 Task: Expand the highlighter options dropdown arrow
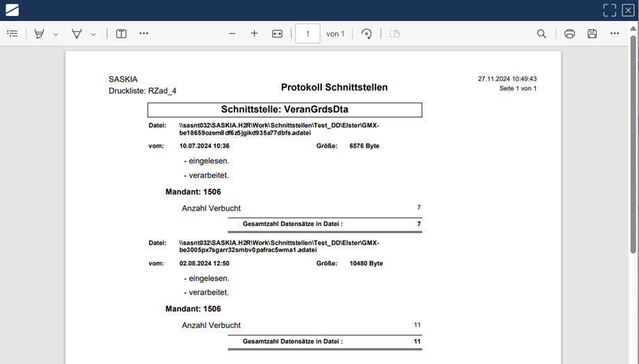(56, 34)
